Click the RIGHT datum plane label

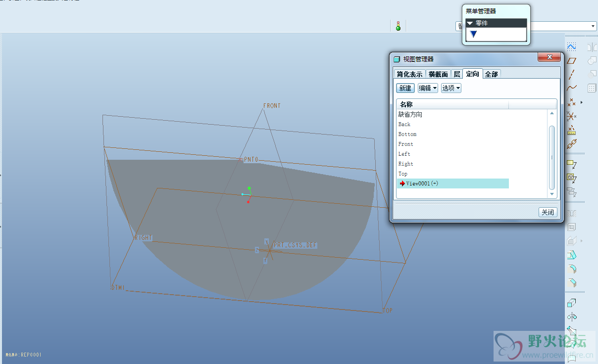point(144,238)
